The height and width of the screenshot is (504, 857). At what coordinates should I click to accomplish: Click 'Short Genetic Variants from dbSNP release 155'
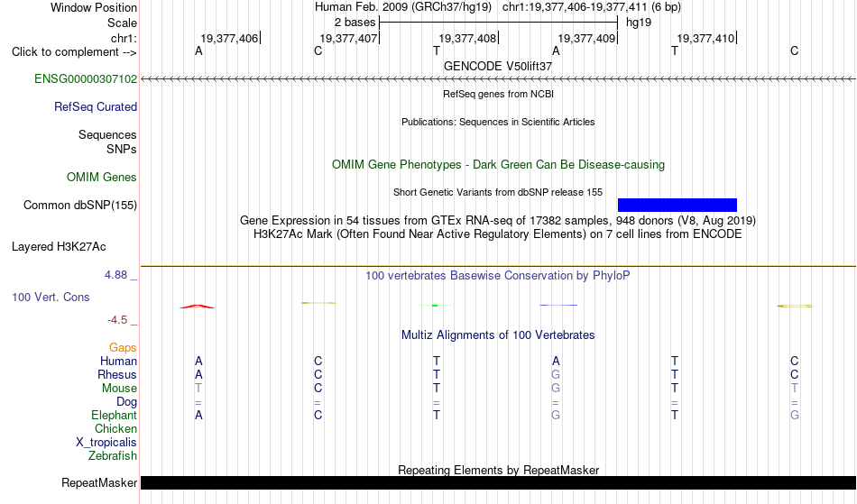point(498,192)
